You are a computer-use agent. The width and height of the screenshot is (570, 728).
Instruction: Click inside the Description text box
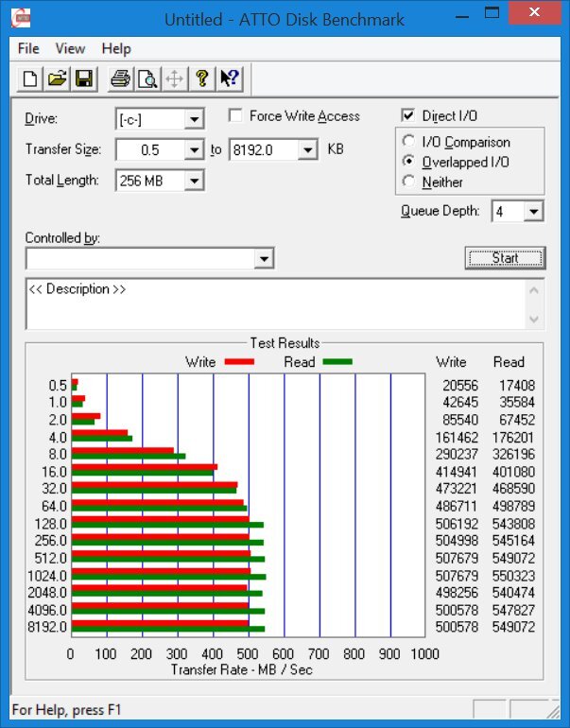276,304
